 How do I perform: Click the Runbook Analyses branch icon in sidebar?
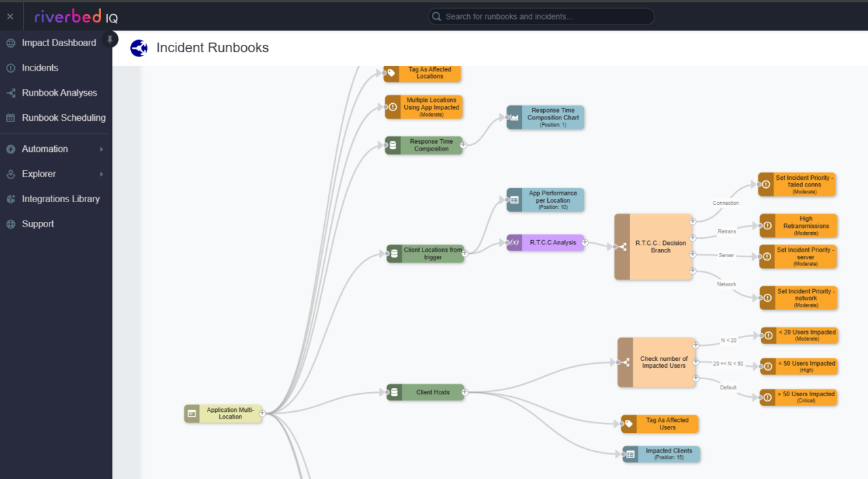coord(10,93)
